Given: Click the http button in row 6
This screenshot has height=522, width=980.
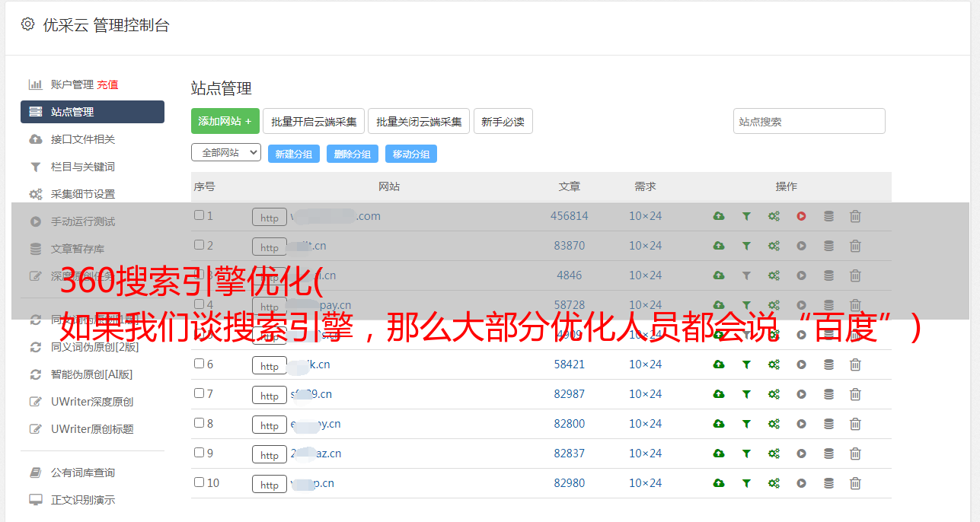Looking at the screenshot, I should pos(270,366).
